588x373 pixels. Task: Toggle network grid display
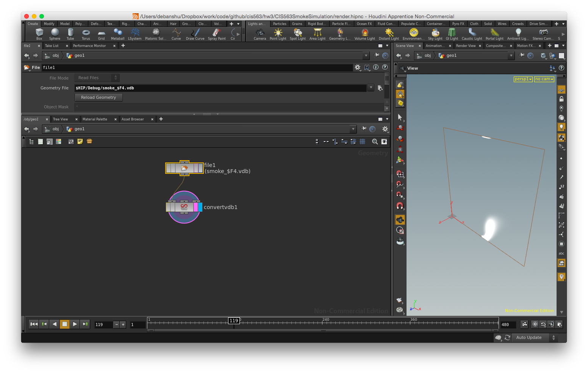pos(363,142)
